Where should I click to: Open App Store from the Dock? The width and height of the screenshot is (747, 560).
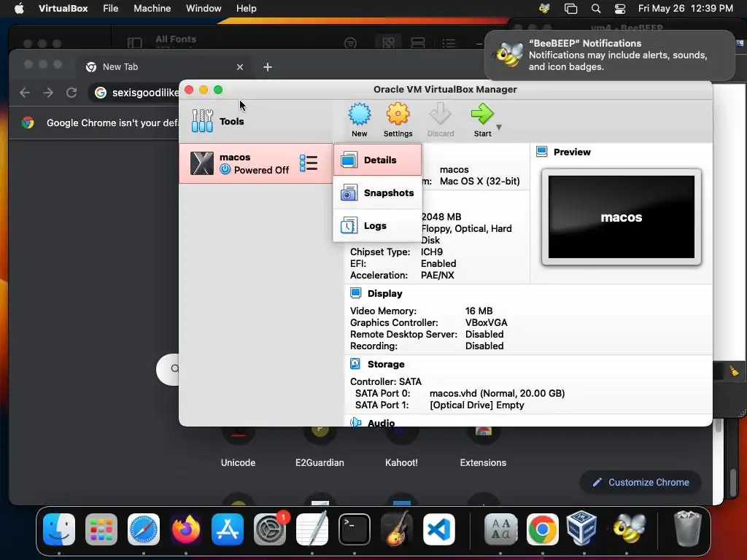[x=228, y=529]
